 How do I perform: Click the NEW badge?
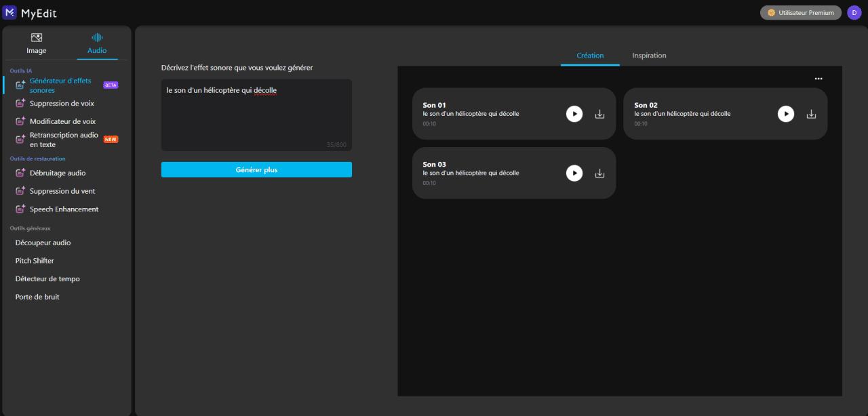click(111, 140)
